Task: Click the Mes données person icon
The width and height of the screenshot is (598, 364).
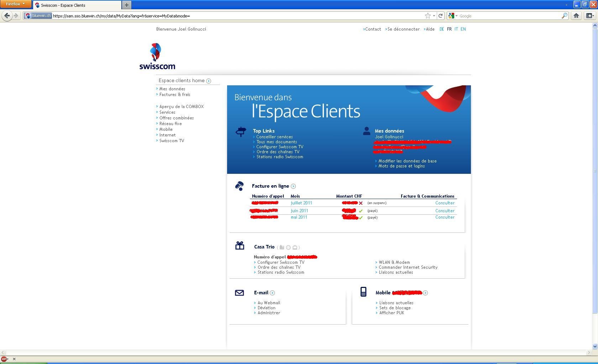Action: click(367, 131)
